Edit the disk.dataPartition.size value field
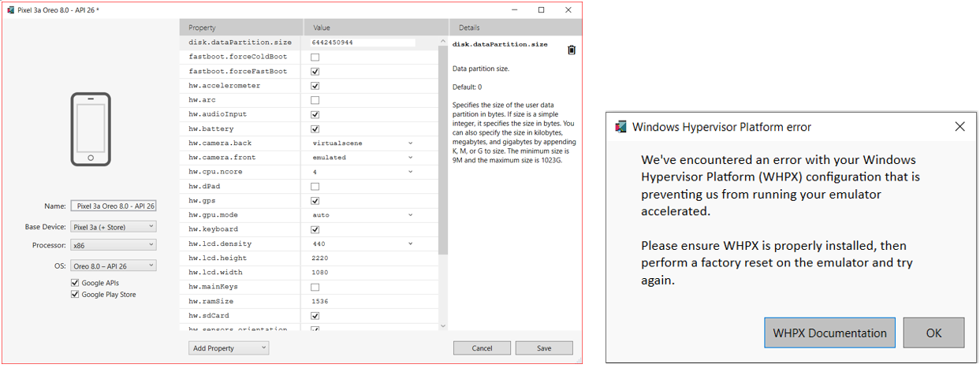 [363, 43]
